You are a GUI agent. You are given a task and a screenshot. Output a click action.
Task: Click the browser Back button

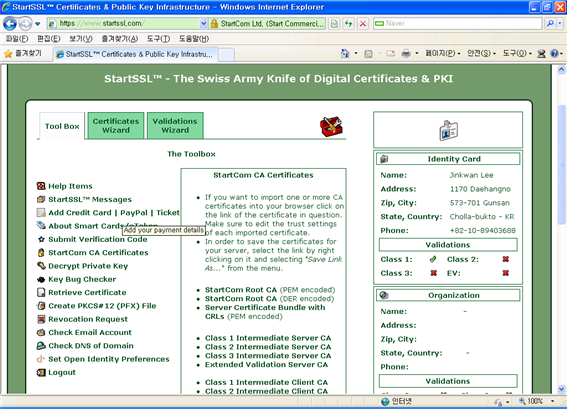coord(10,24)
